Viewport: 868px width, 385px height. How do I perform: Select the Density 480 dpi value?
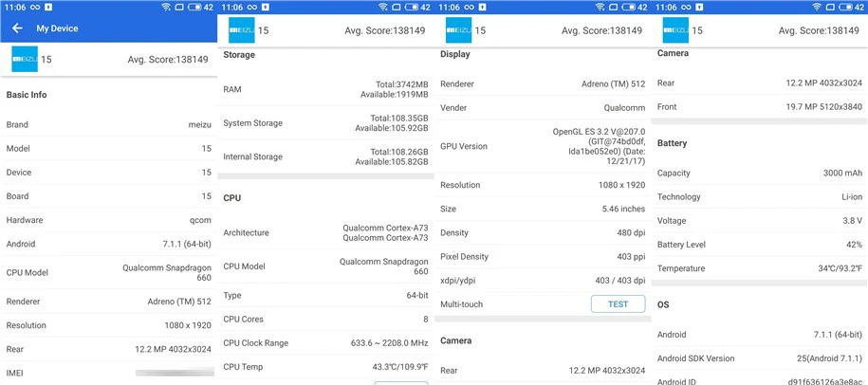(x=631, y=233)
